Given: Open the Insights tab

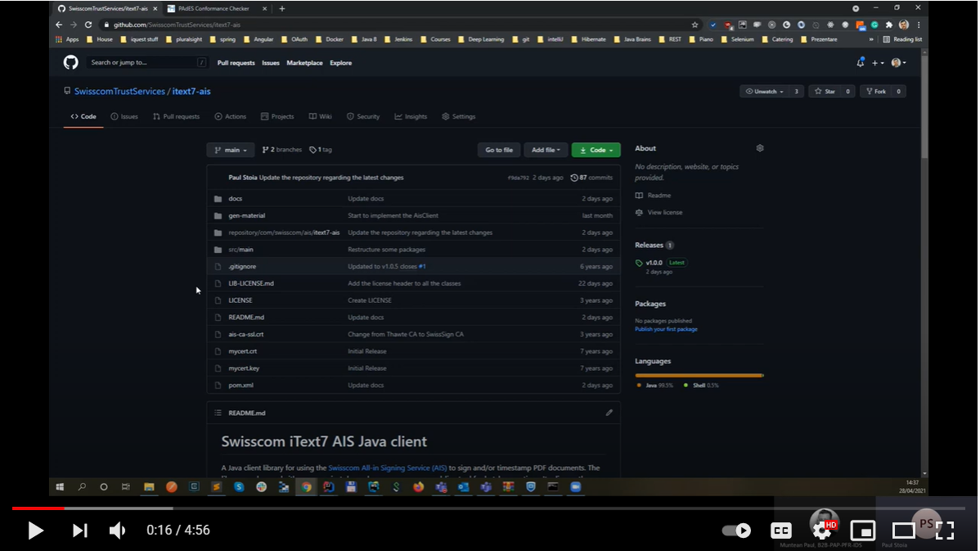Looking at the screenshot, I should point(411,116).
